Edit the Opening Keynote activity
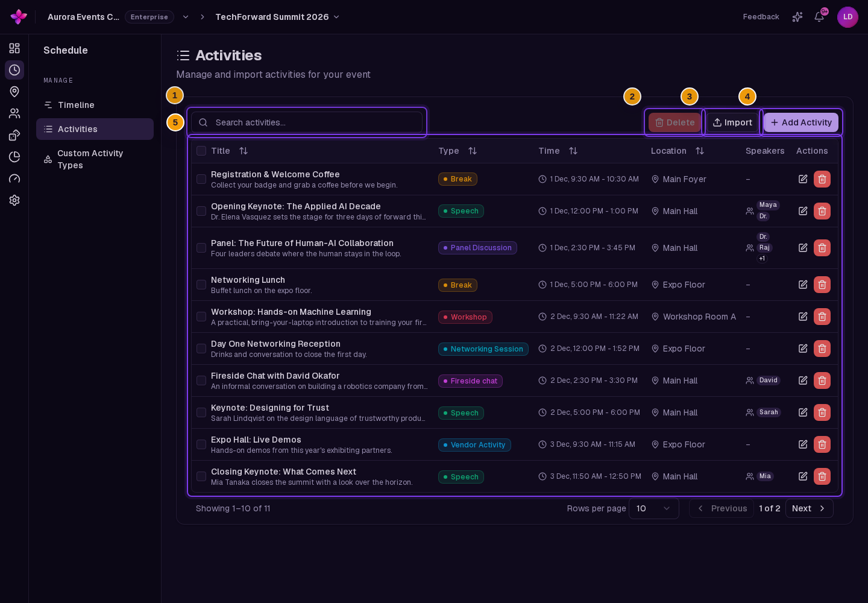The image size is (868, 603). pos(803,211)
